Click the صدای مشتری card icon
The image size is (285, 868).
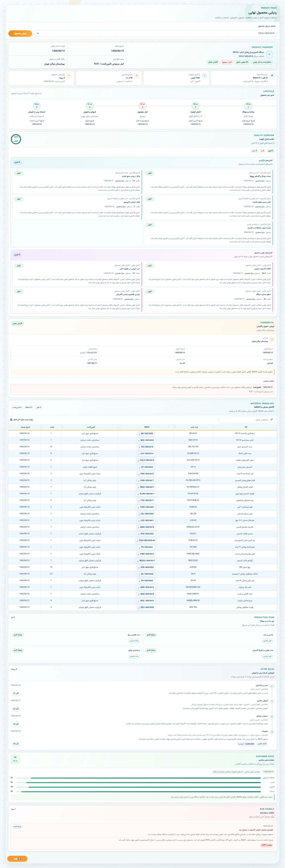pos(137,75)
